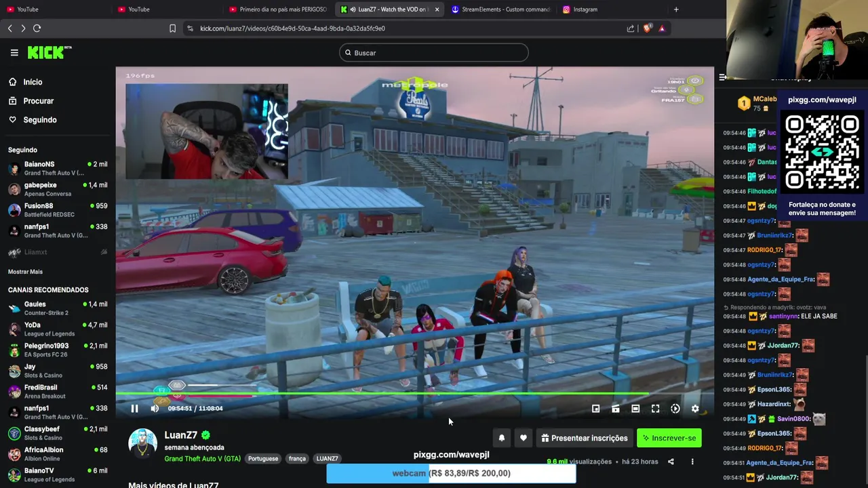The width and height of the screenshot is (868, 488).
Task: Switch to StreamElements Custom commands tab
Action: pyautogui.click(x=500, y=9)
